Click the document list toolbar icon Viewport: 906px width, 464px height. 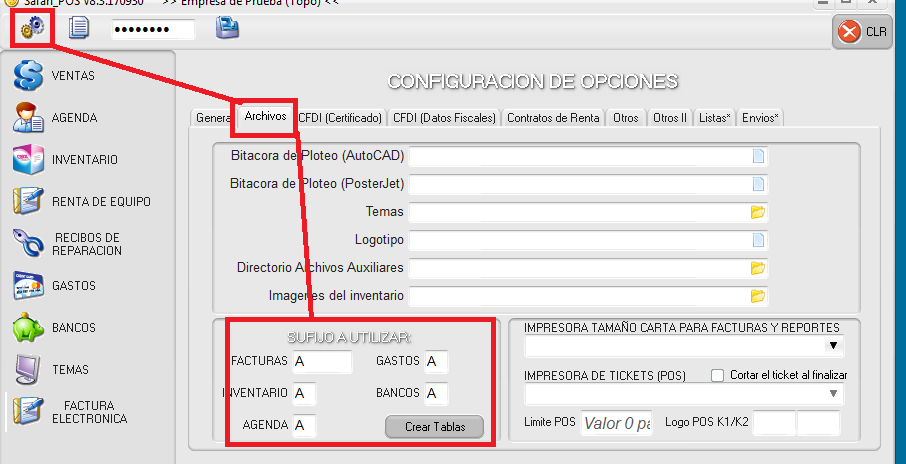click(79, 28)
